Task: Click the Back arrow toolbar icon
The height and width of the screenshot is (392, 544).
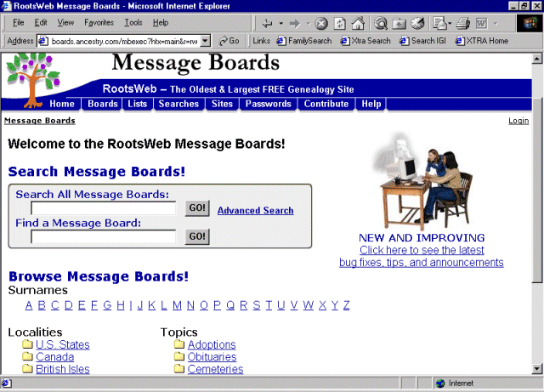Action: point(267,24)
